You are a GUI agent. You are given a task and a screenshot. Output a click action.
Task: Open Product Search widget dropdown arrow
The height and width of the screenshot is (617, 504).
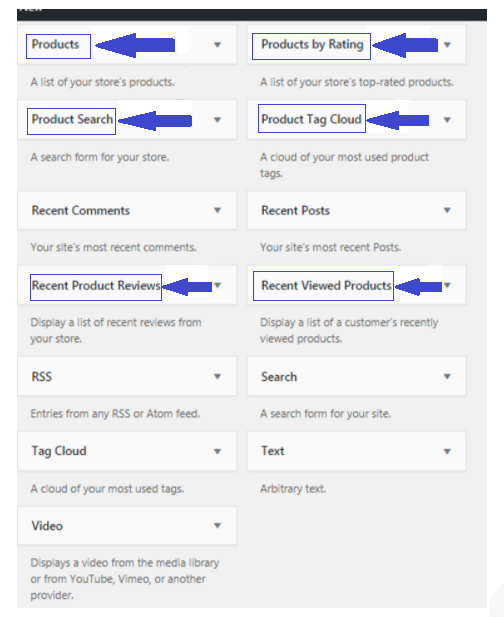[217, 120]
